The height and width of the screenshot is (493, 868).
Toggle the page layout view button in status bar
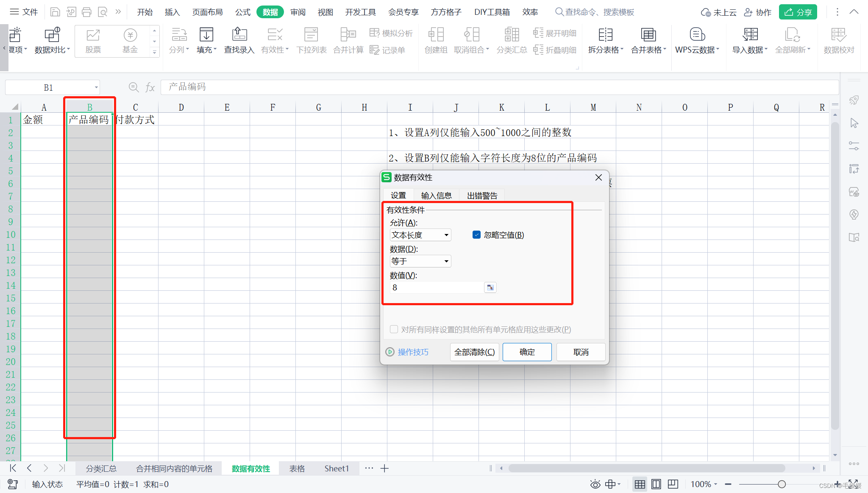(x=656, y=484)
